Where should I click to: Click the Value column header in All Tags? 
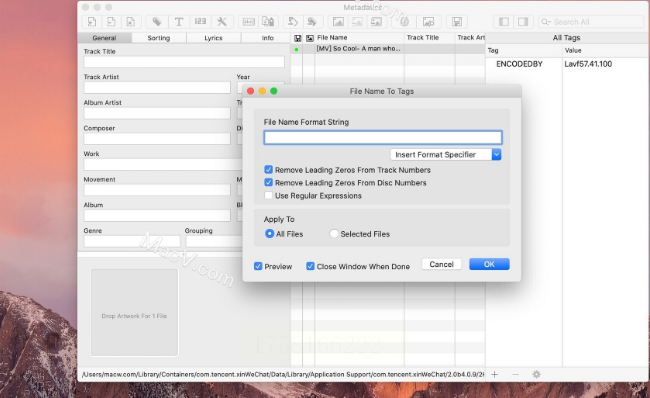[606, 51]
